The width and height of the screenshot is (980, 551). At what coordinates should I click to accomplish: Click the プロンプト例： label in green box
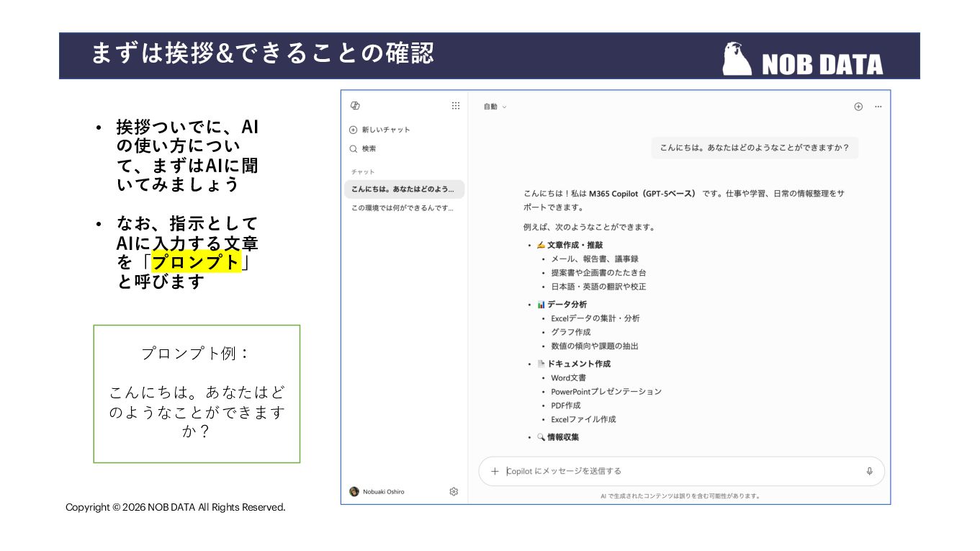click(x=196, y=354)
